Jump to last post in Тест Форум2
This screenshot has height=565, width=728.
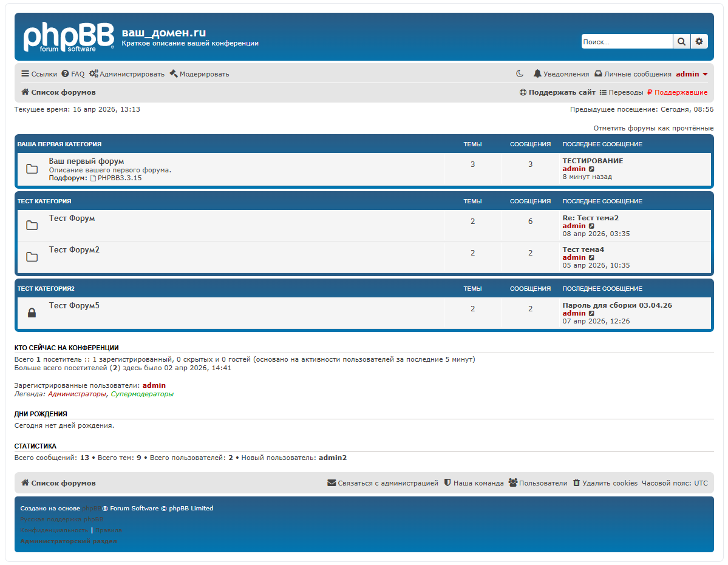point(592,258)
